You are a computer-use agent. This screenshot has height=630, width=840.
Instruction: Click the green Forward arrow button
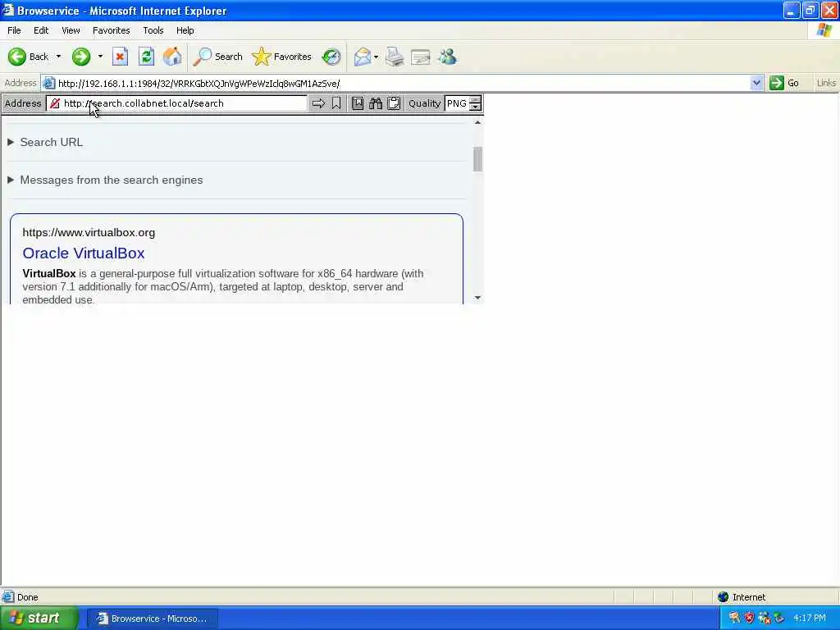81,57
